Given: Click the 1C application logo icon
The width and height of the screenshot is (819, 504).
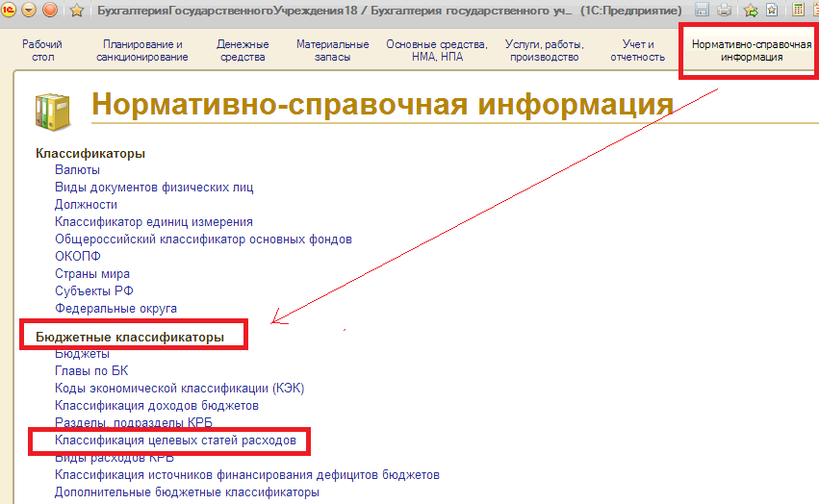Looking at the screenshot, I should coord(8,10).
